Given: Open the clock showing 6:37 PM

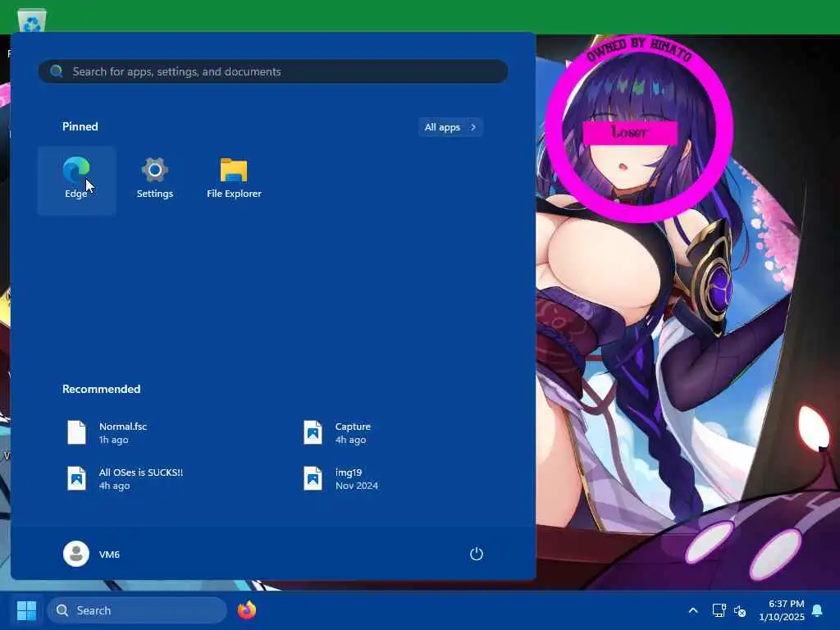Looking at the screenshot, I should click(781, 610).
